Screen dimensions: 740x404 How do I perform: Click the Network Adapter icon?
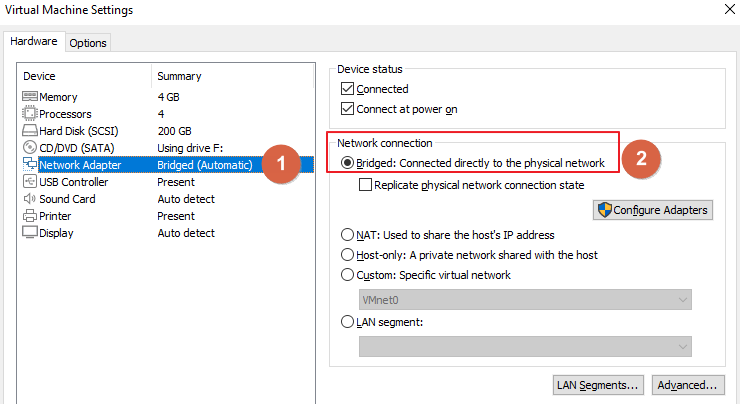pos(30,164)
